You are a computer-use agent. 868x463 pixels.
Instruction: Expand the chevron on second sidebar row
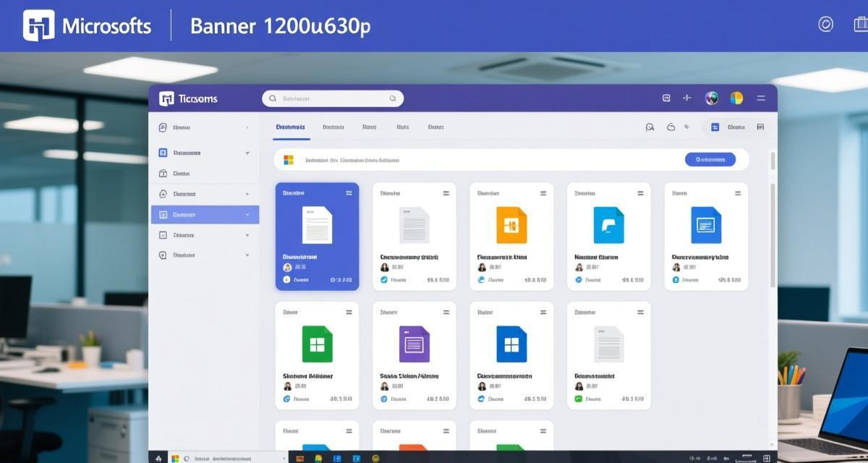(x=247, y=153)
